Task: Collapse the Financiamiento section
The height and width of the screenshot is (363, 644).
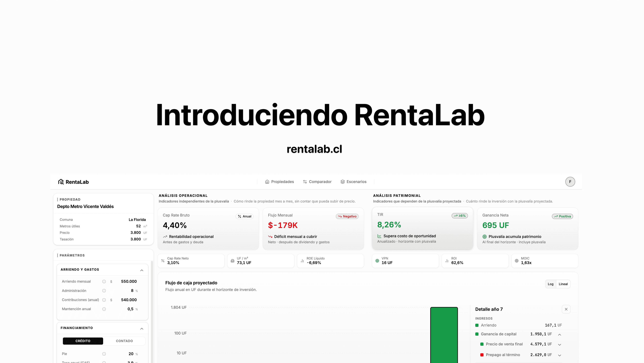Action: [x=142, y=328]
